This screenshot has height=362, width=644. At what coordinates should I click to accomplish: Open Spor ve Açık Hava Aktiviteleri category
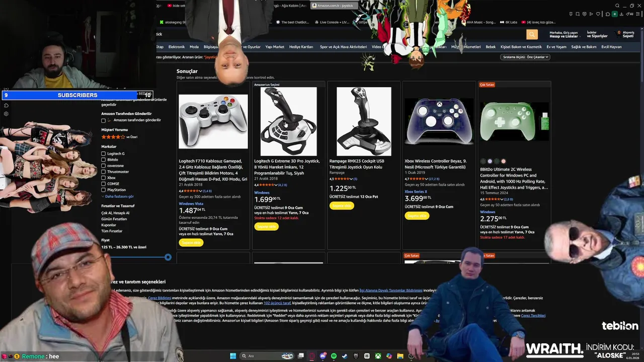(343, 47)
